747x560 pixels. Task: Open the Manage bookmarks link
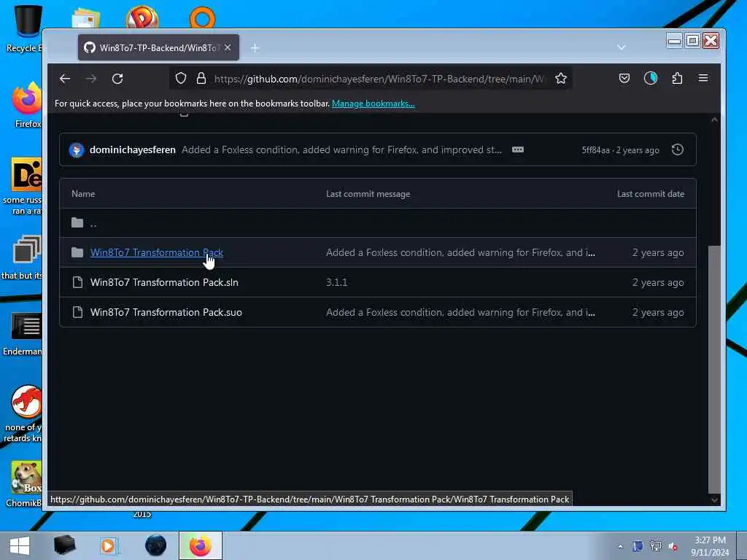[x=373, y=104]
